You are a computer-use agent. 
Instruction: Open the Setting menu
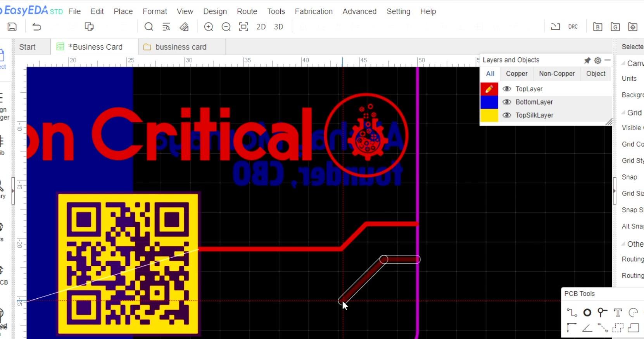pos(398,11)
